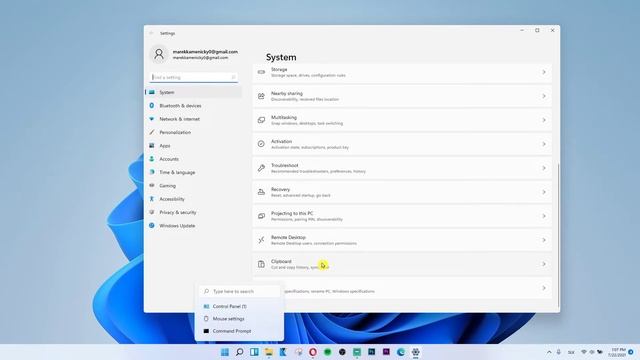Select Accessibility in the sidebar
Viewport: 640px width, 360px height.
click(193, 199)
